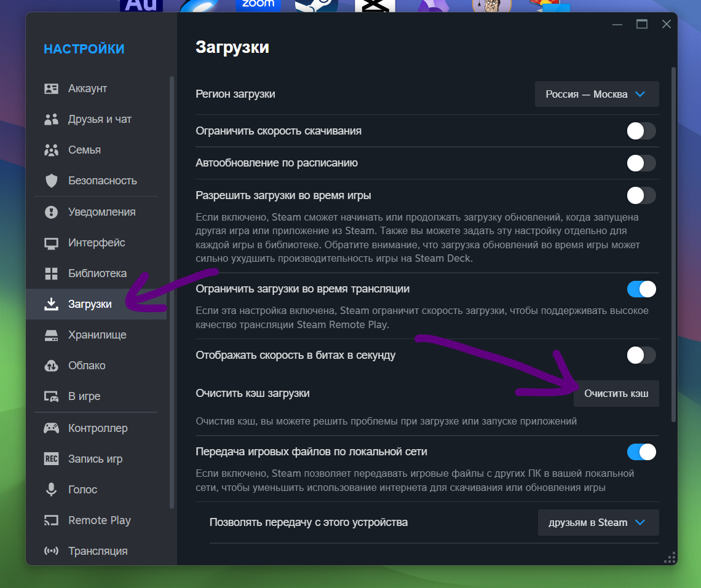Toggle Отображать скорость в битах в секунду
This screenshot has height=588, width=701.
641,355
